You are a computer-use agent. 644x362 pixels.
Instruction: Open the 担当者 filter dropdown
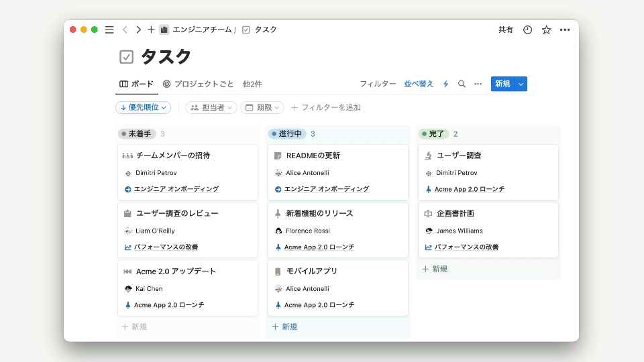[x=211, y=107]
